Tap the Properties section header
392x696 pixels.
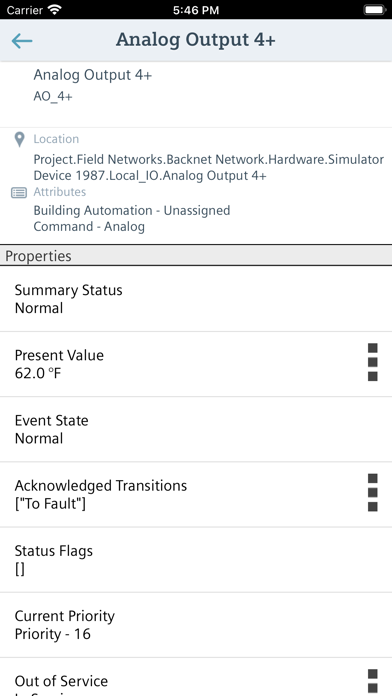click(x=196, y=256)
